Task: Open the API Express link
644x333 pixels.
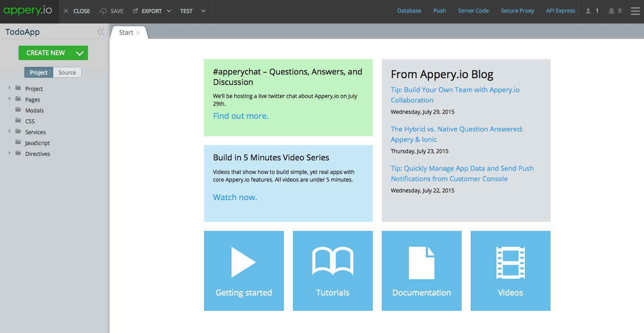Action: [561, 11]
